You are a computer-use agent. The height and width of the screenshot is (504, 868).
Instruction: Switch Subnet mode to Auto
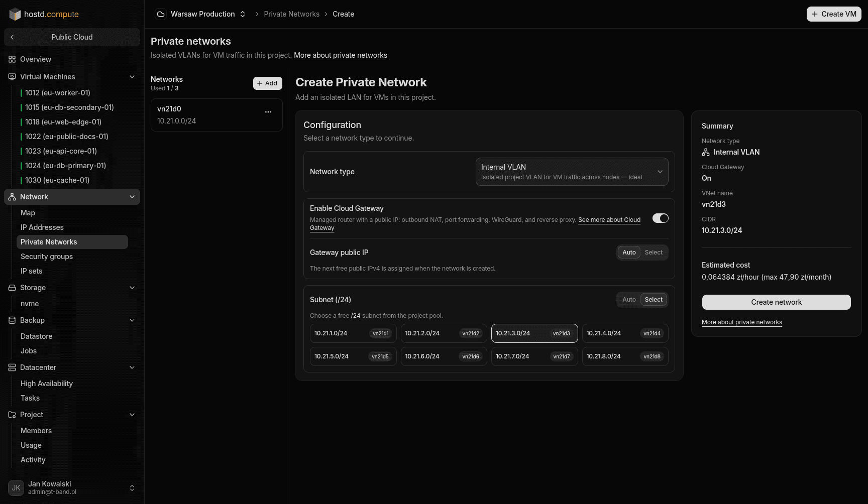629,300
